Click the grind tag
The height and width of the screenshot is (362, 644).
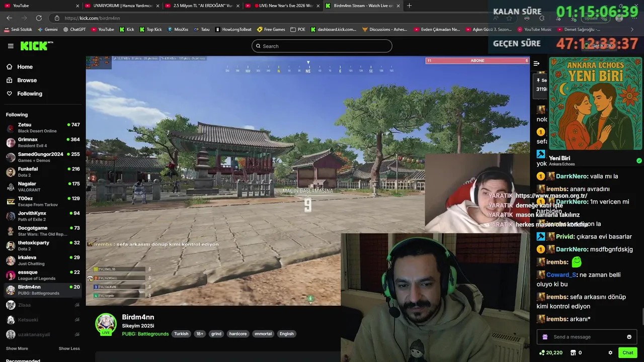pos(216,334)
